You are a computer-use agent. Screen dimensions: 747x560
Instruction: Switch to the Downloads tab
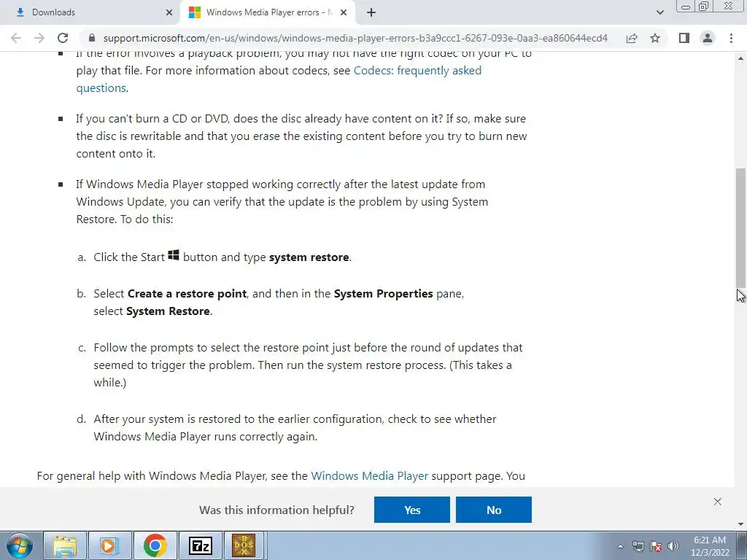[x=90, y=12]
